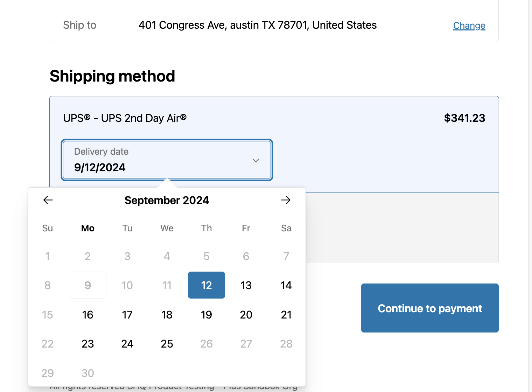Choose September 24 delivery date
This screenshot has width=532, height=392.
(127, 344)
